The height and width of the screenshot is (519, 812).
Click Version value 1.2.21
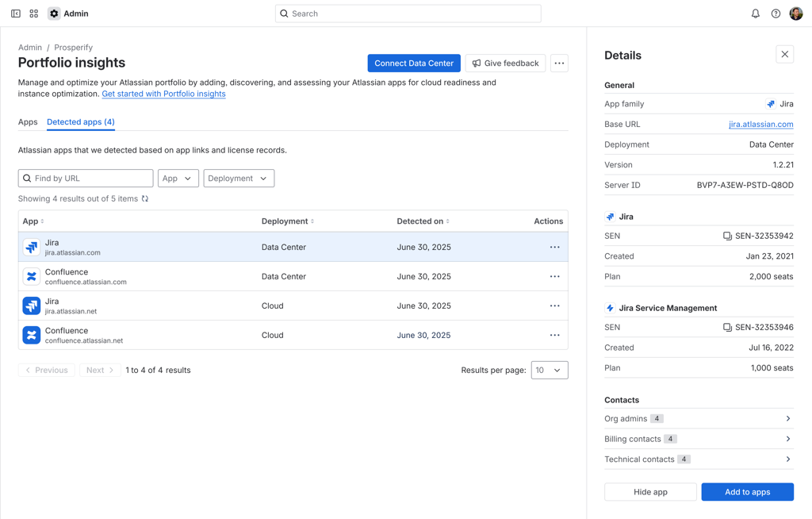tap(783, 165)
